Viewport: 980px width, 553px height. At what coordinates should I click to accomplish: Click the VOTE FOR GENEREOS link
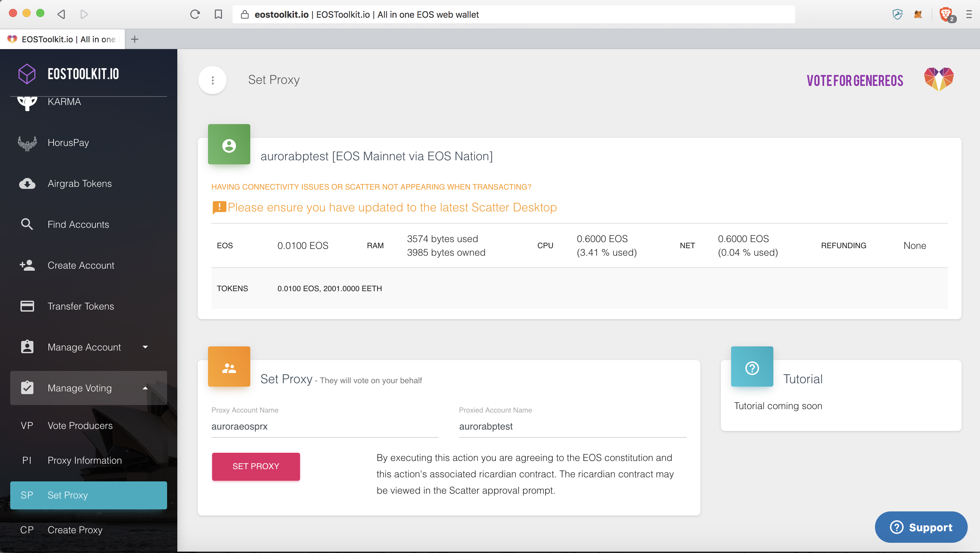click(x=855, y=80)
